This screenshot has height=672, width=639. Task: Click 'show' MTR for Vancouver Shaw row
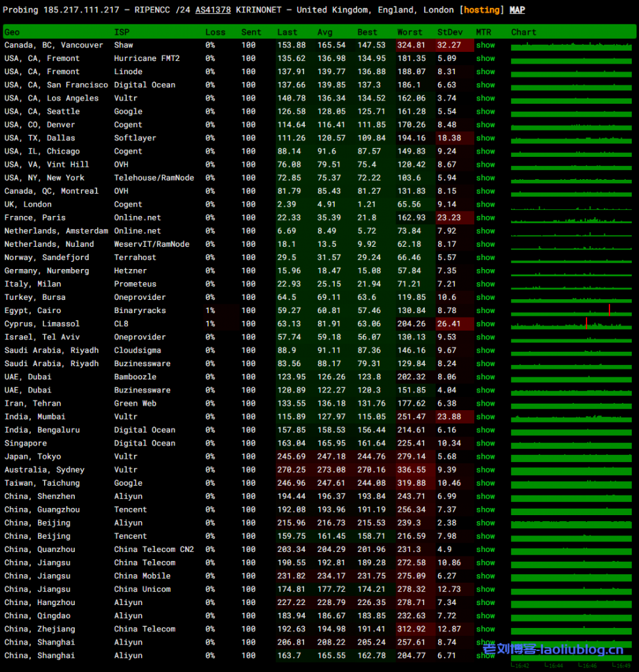pyautogui.click(x=485, y=45)
